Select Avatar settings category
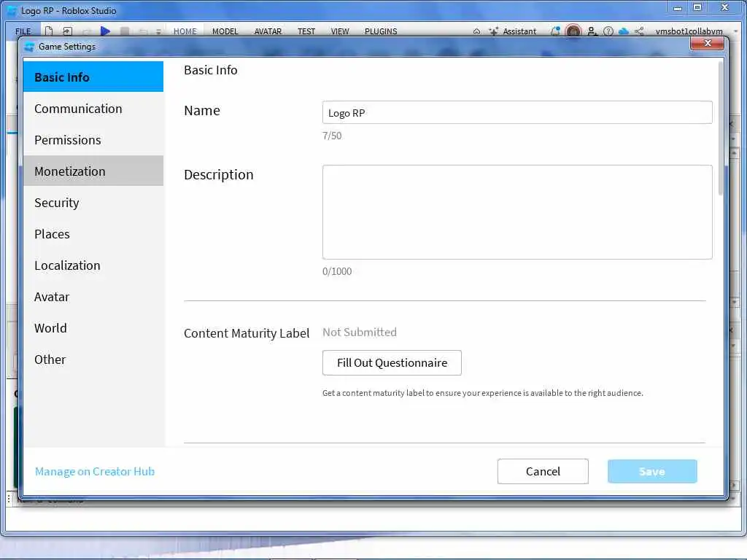Viewport: 747px width, 560px height. click(93, 297)
